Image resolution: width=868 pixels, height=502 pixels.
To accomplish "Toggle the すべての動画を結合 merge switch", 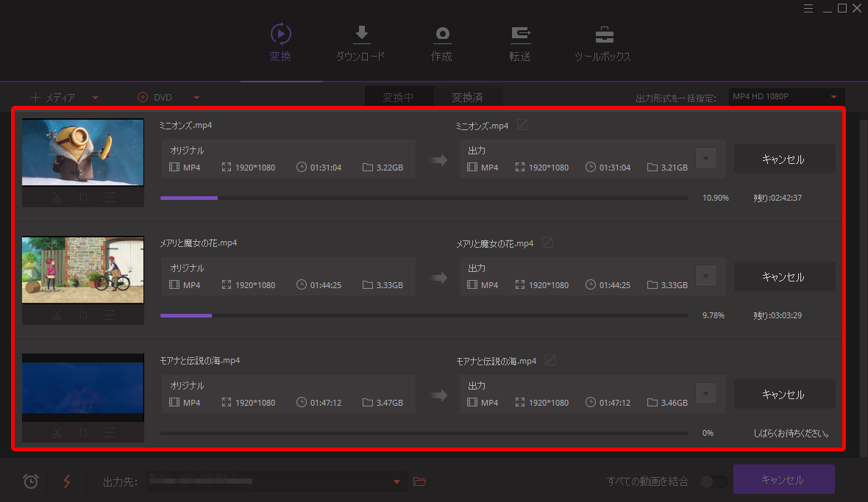I will click(713, 481).
